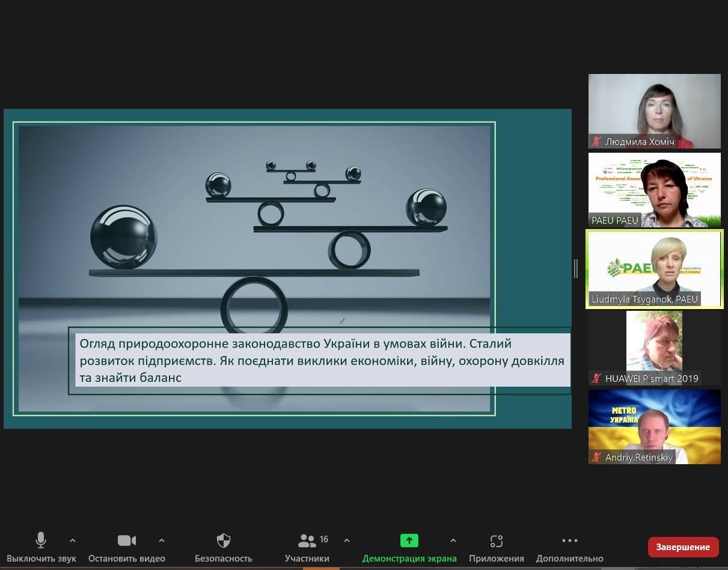
Task: Click muted mic icon on Людмила Хоміч tile
Action: point(596,142)
